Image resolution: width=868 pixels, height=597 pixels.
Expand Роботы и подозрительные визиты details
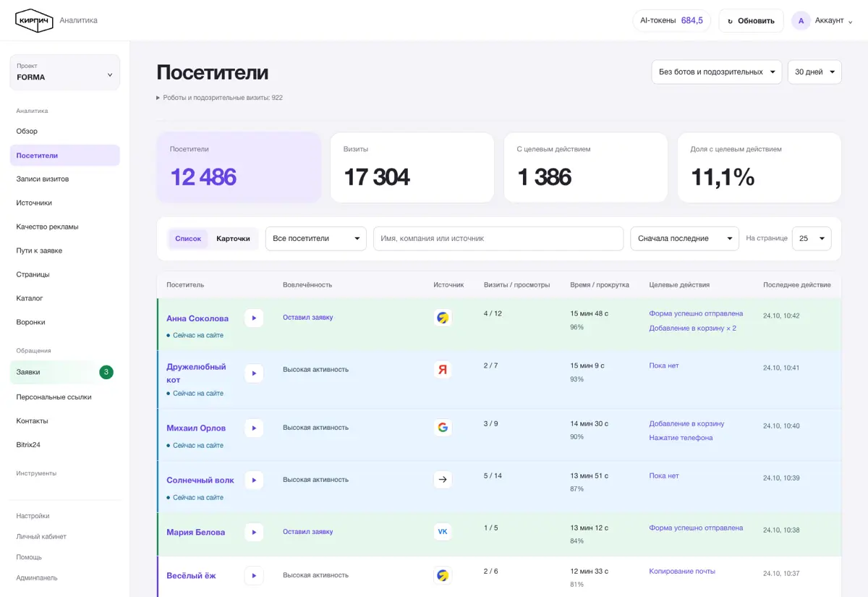[x=219, y=98]
